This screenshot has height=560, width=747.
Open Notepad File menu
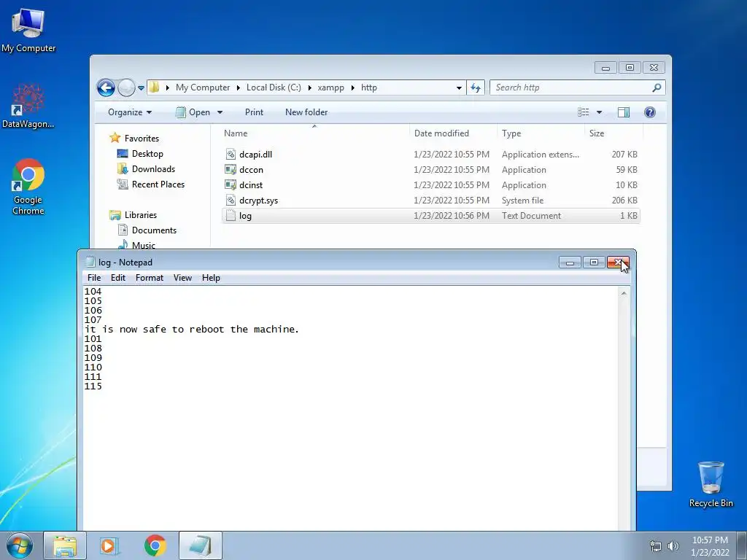94,278
